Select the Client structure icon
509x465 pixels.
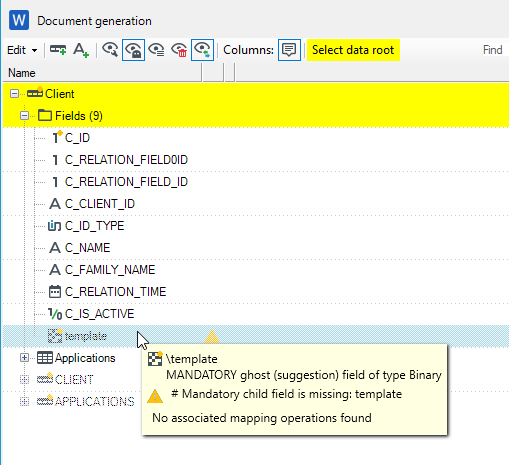pyautogui.click(x=35, y=92)
